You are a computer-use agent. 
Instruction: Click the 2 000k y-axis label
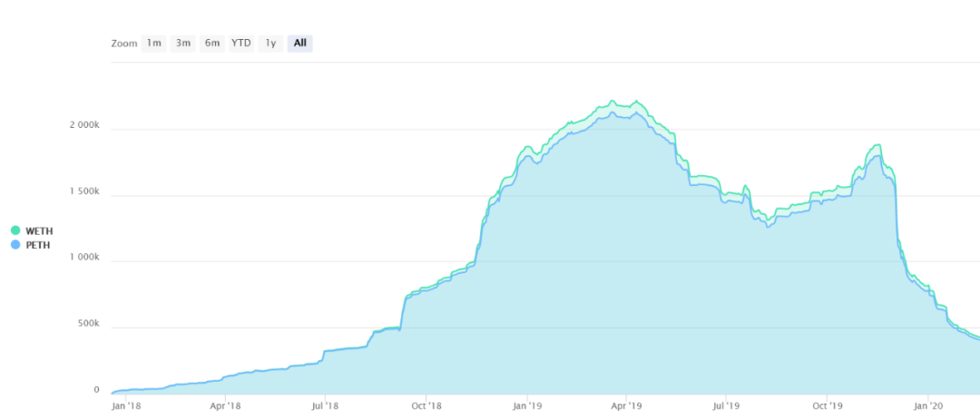(84, 125)
